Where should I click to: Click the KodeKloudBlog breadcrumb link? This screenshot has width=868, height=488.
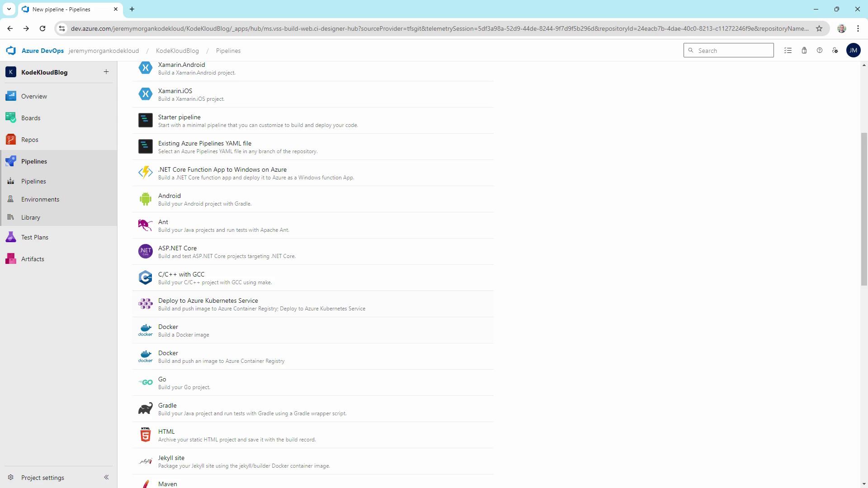177,51
